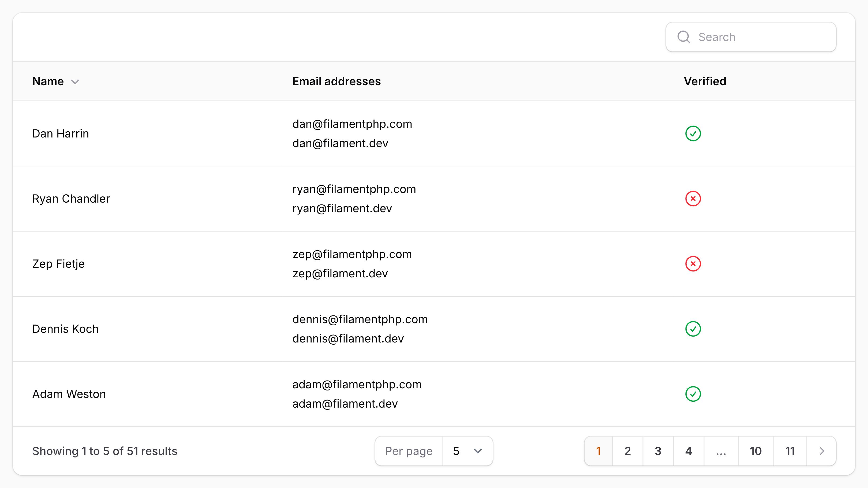
Task: Go to next page with arrow icon
Action: [x=821, y=451]
